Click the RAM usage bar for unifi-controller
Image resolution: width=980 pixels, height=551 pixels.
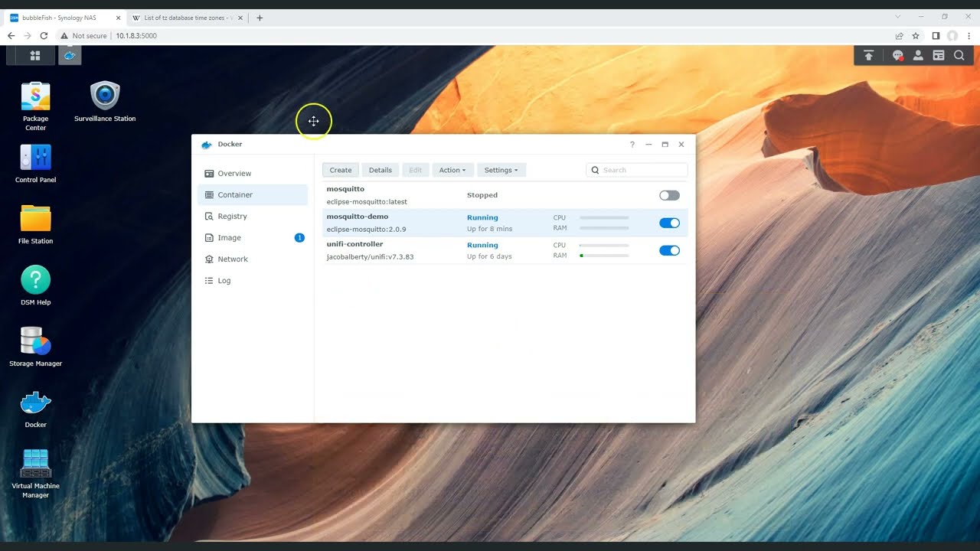click(x=604, y=256)
